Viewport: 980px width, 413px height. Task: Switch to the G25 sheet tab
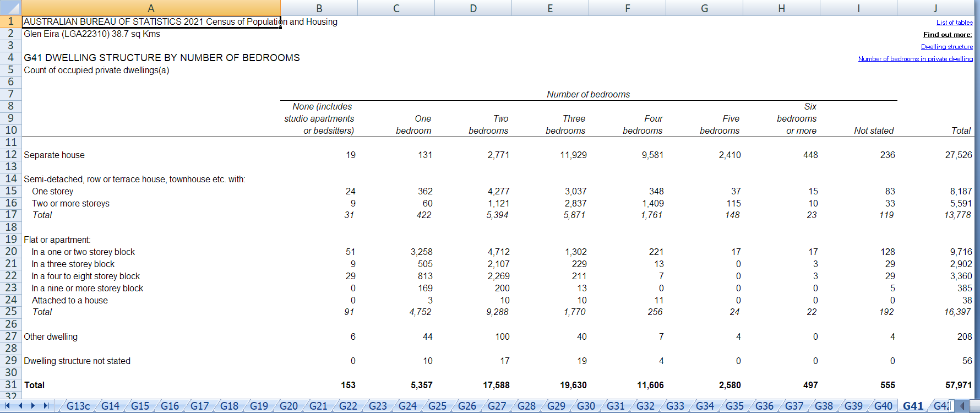click(x=437, y=406)
